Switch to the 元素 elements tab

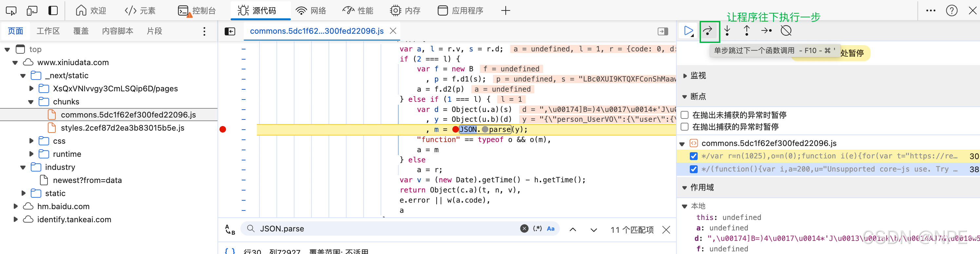pyautogui.click(x=140, y=11)
